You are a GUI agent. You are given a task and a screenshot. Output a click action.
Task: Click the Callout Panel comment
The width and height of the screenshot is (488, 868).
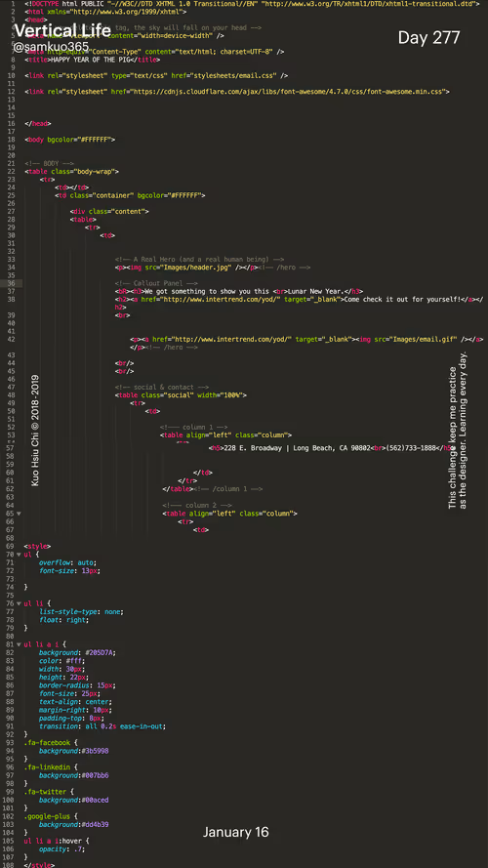tap(156, 283)
